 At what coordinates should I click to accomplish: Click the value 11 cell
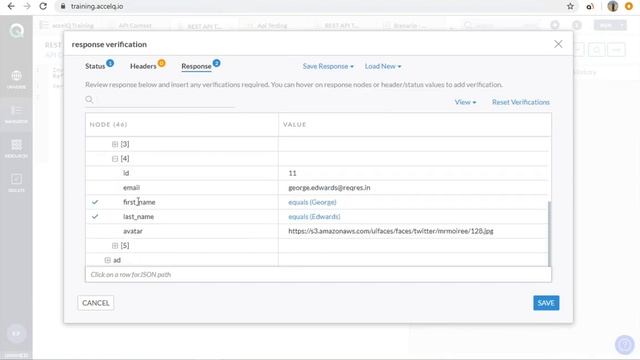tap(292, 173)
